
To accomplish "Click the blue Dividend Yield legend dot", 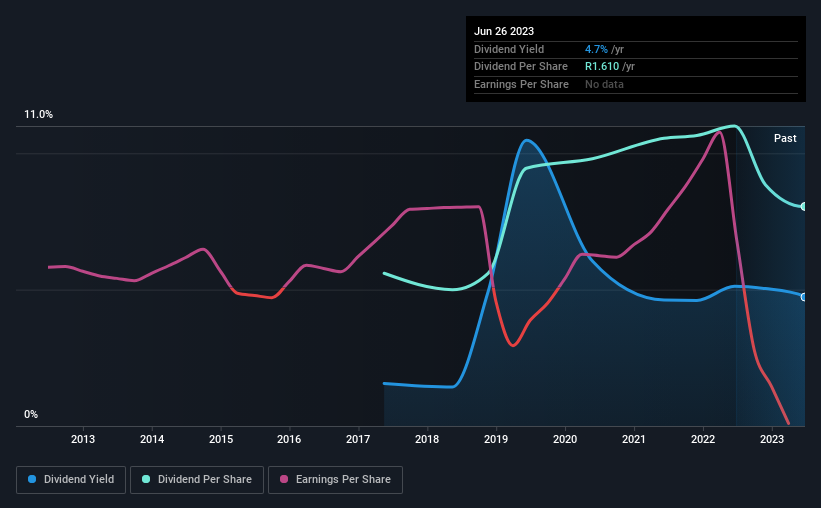I will 32,479.
